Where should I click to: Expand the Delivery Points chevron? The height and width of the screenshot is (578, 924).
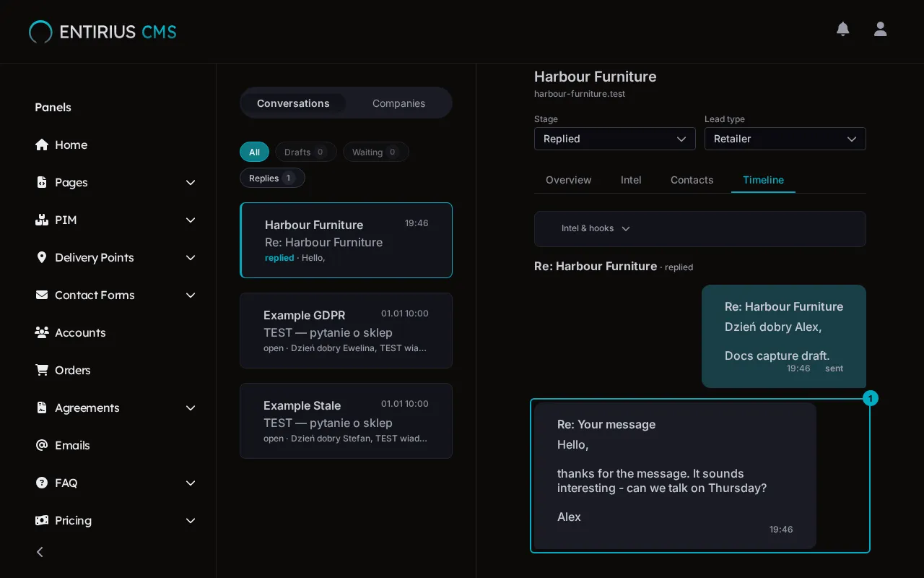point(191,258)
